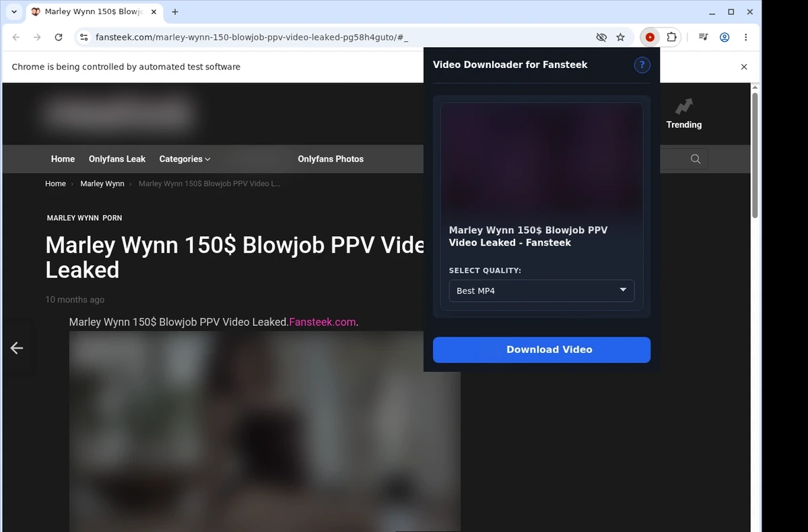Open the tab search chevron in Chrome

(14, 12)
